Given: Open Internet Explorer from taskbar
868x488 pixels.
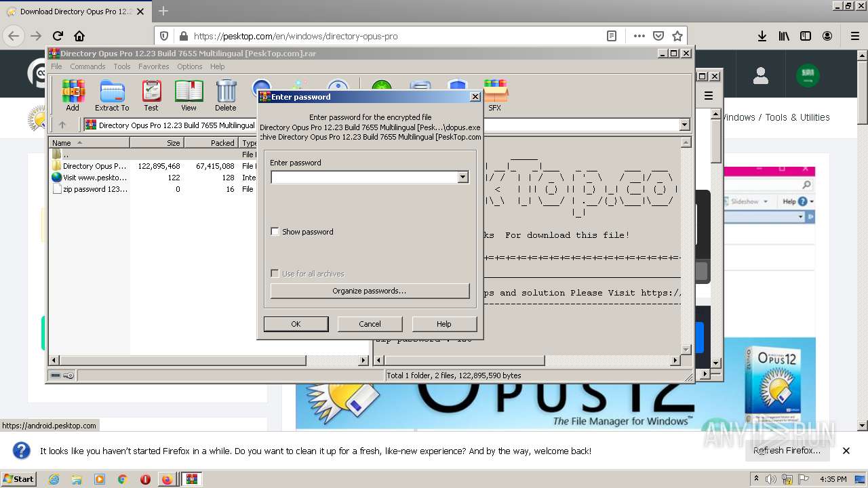Looking at the screenshot, I should point(54,479).
